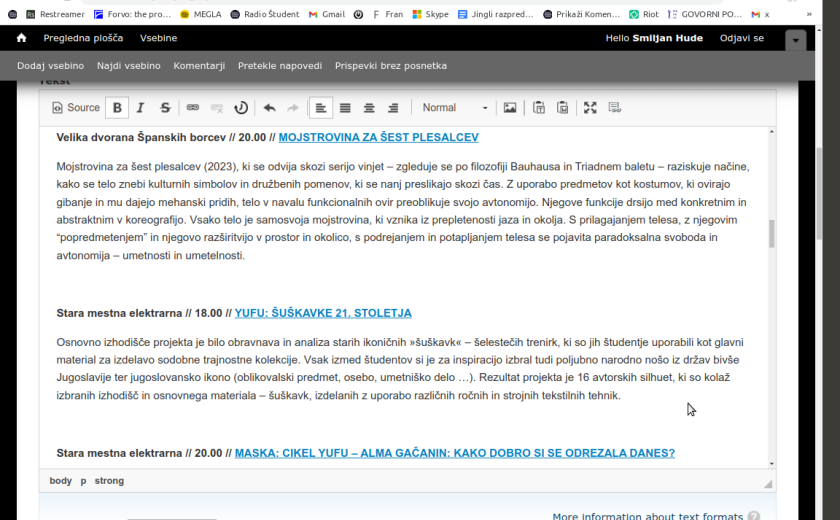Open the Vsebine menu

(158, 38)
